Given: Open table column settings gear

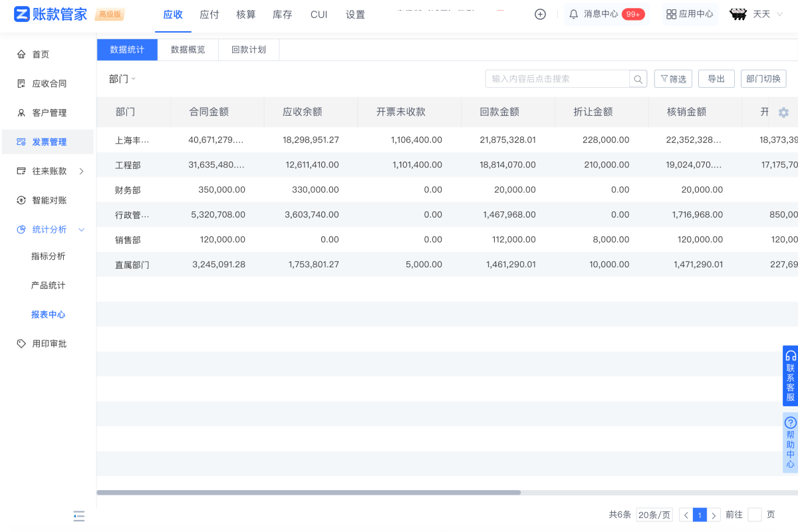Looking at the screenshot, I should (783, 112).
